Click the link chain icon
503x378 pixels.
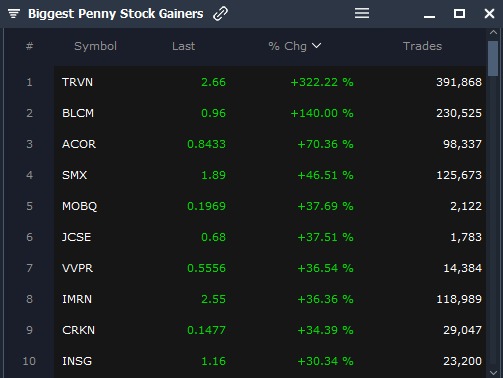pos(220,14)
